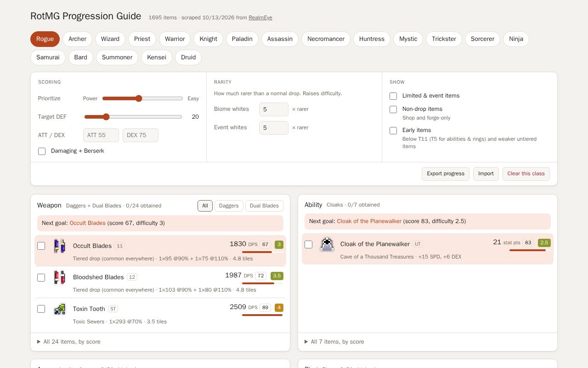Tick Cloak of the Planewalker checkbox
Viewport: 588px width, 368px height.
click(309, 244)
